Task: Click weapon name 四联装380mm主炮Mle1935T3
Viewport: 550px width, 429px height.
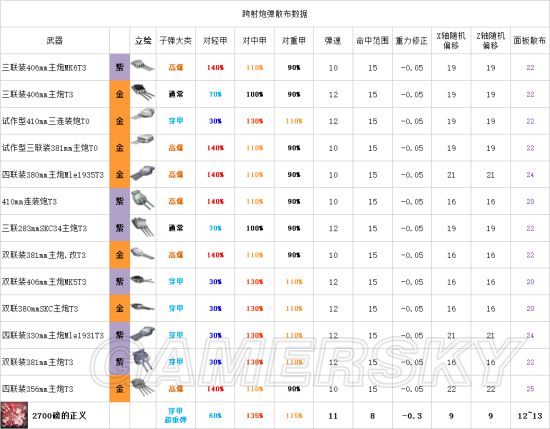Action: (x=53, y=174)
